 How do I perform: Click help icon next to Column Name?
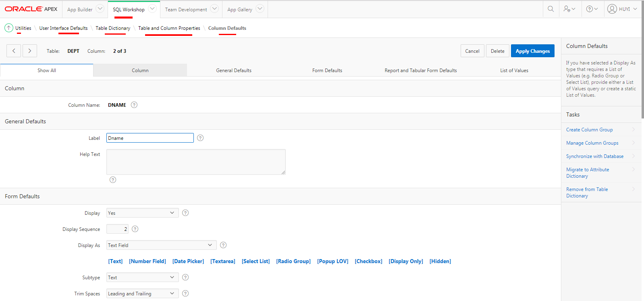point(134,105)
